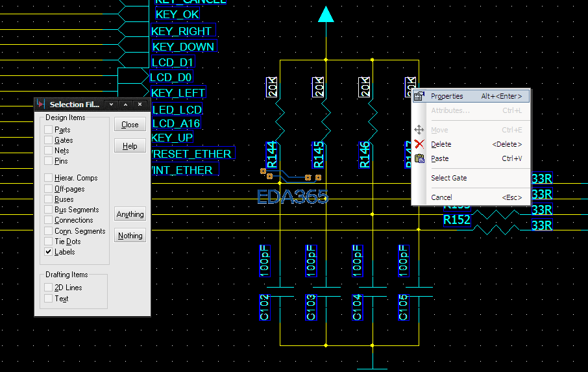This screenshot has height=372, width=588.
Task: Select the C105 capacitor label
Action: pos(404,307)
